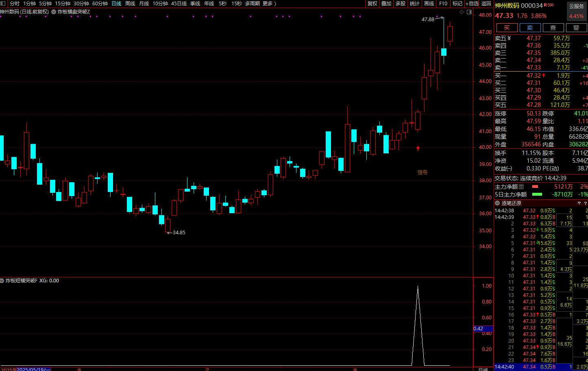This screenshot has height=371, width=588.
Task: Expand the 炸板短横突破F sub-indicator dropdown
Action: coord(2,281)
